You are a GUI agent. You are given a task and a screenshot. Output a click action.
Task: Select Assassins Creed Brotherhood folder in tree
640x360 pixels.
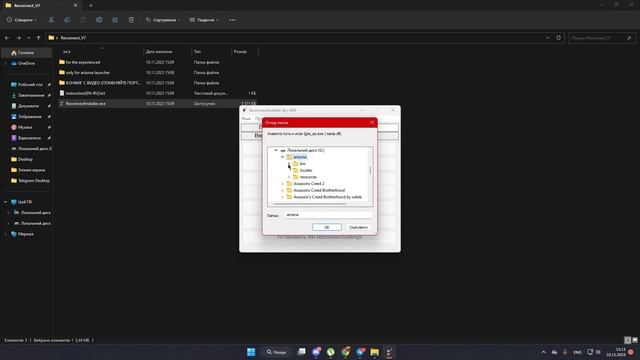pos(319,190)
